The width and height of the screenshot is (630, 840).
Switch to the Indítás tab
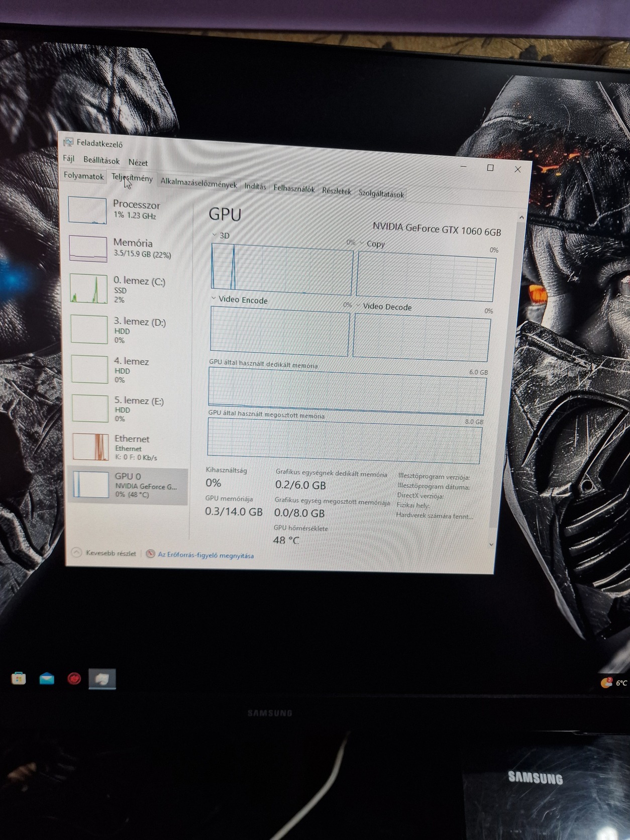[255, 186]
